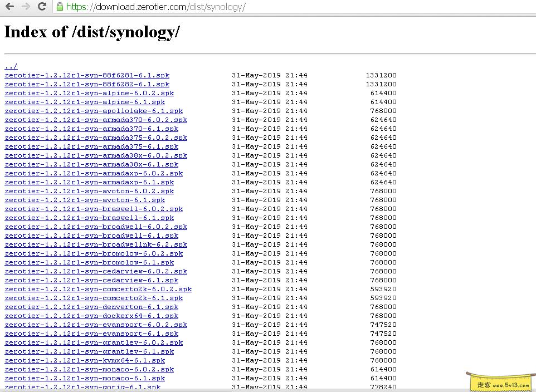Select the syn-apollolake-6.1.spk link
This screenshot has height=392, width=536.
pyautogui.click(x=94, y=111)
